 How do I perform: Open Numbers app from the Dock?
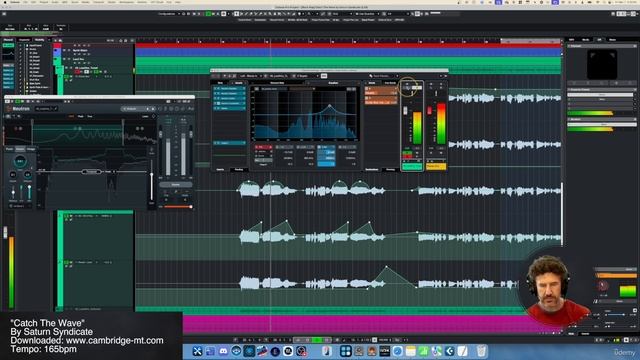tap(424, 351)
